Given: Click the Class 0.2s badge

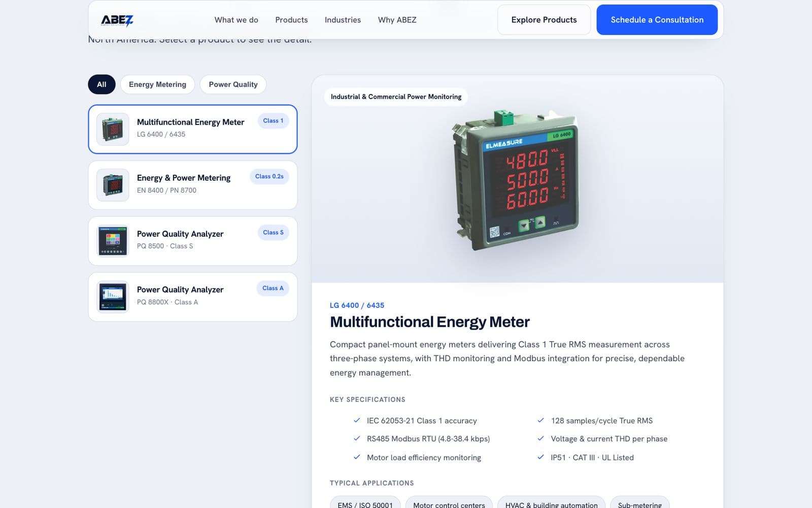Looking at the screenshot, I should [x=269, y=177].
